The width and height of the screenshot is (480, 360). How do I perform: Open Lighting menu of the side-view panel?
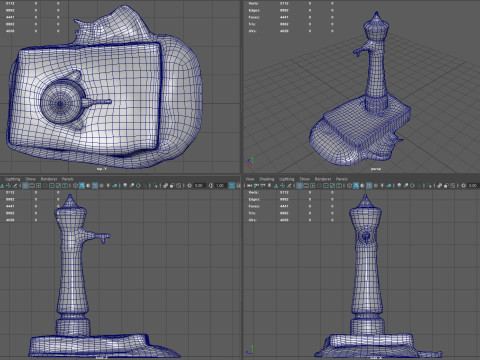[x=13, y=179]
